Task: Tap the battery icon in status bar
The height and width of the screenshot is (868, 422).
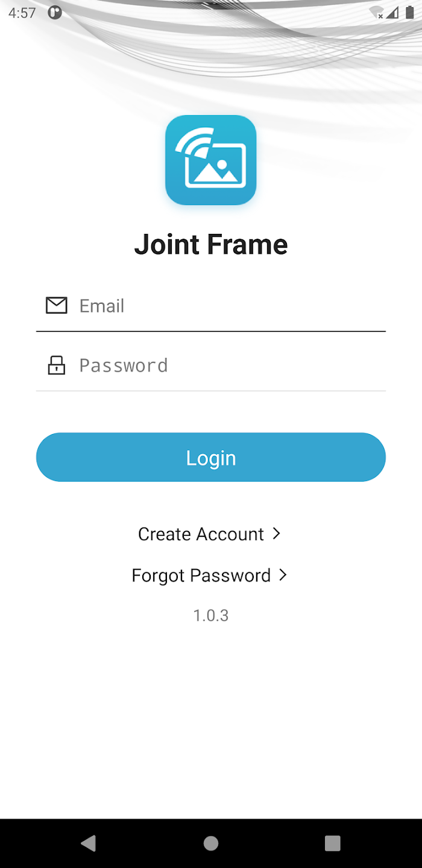Action: [410, 13]
